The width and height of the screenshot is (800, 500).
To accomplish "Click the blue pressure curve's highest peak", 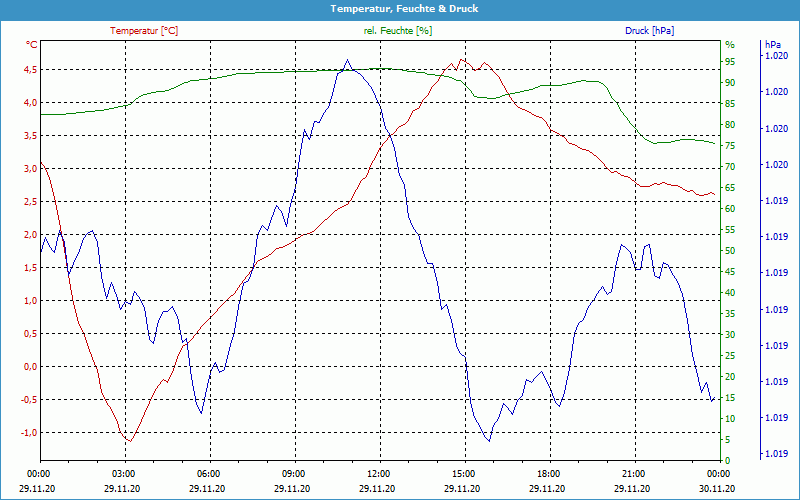I will [x=347, y=60].
